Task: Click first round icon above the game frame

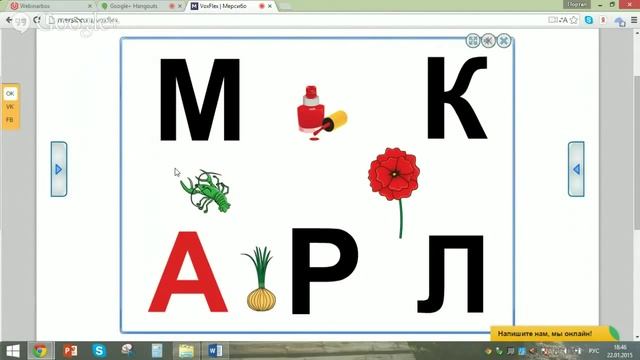Action: pos(473,41)
